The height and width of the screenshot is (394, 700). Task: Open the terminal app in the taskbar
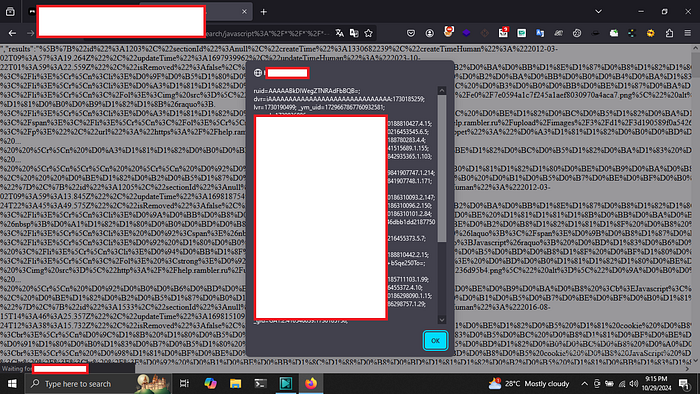tap(260, 384)
